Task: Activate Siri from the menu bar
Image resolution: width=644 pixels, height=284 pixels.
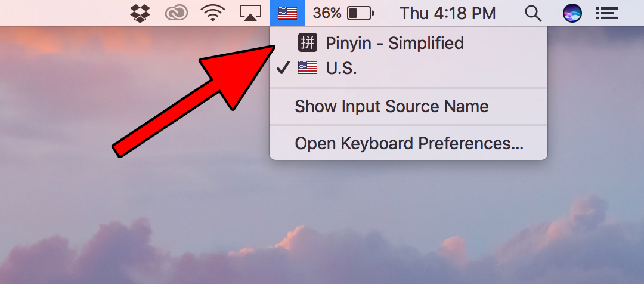Action: pos(572,13)
